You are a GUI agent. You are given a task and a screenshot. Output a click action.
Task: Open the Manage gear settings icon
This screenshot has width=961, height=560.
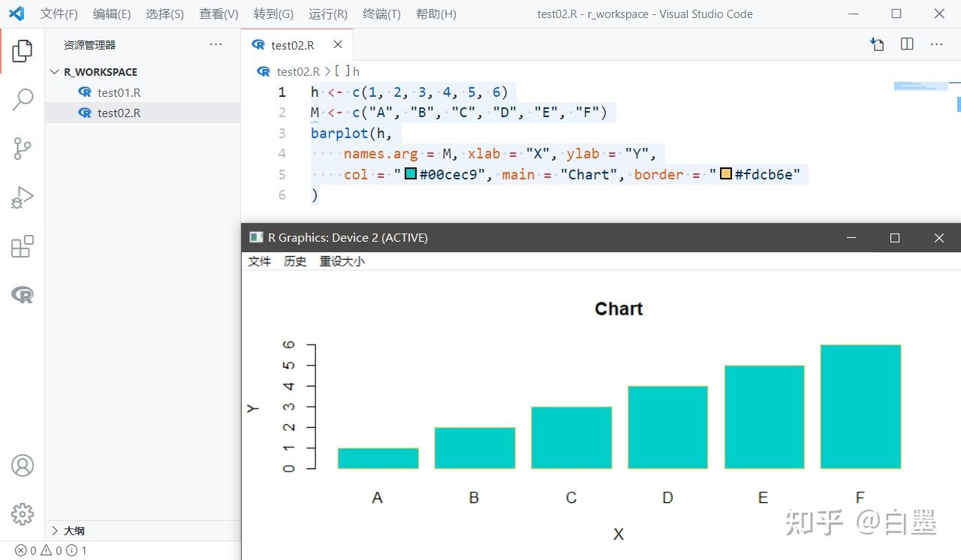23,514
